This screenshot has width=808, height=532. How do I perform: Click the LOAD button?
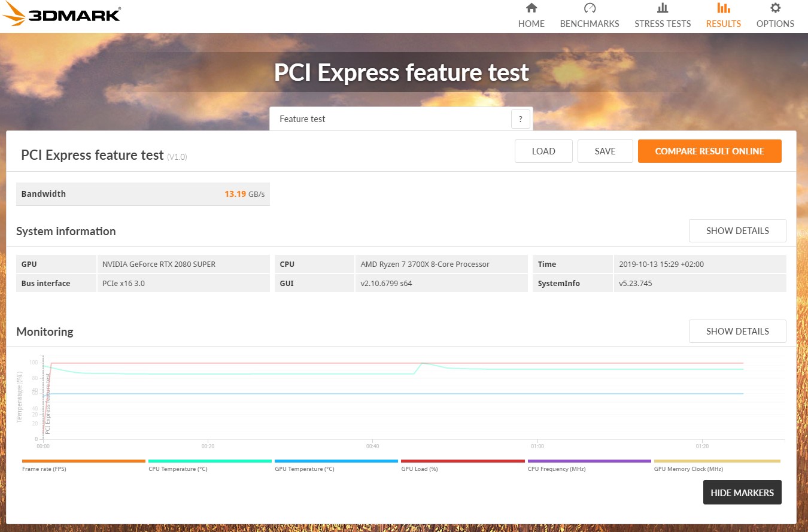[543, 151]
